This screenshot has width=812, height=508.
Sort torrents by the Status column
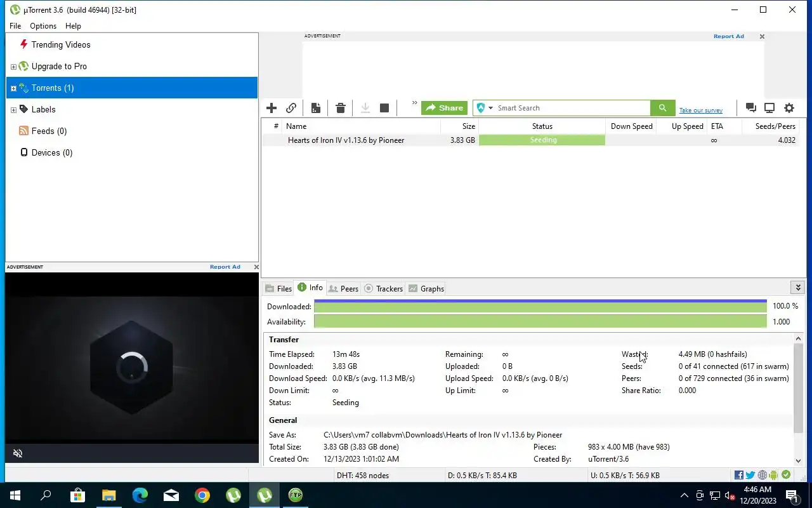542,126
